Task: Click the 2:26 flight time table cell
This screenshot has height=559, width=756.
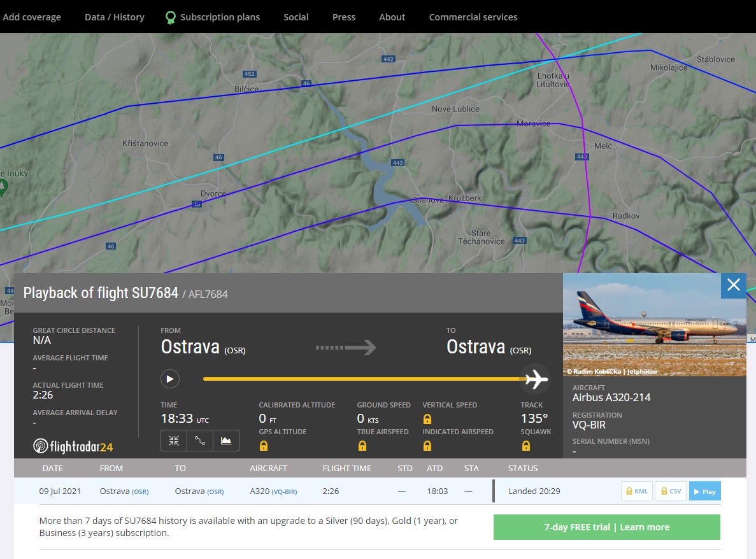Action: 331,491
